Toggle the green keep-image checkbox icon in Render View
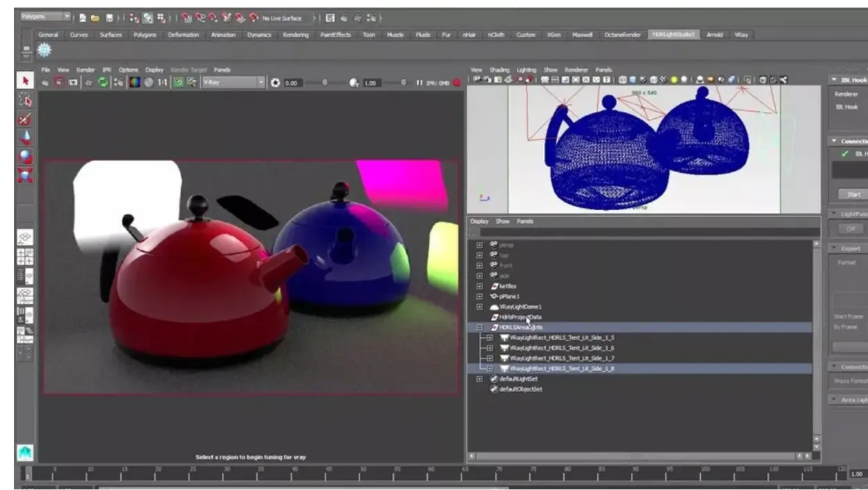Screen dimensions: 868x490 coord(178,82)
